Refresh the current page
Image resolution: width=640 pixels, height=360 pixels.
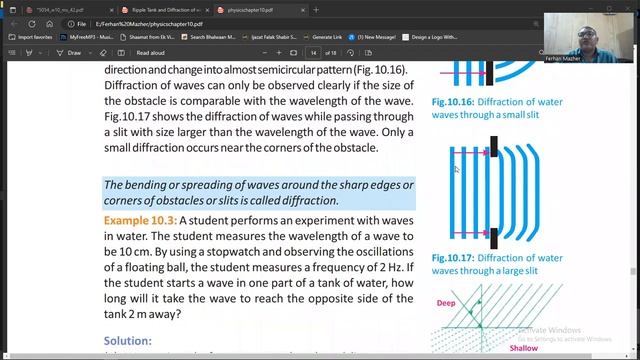(32, 24)
